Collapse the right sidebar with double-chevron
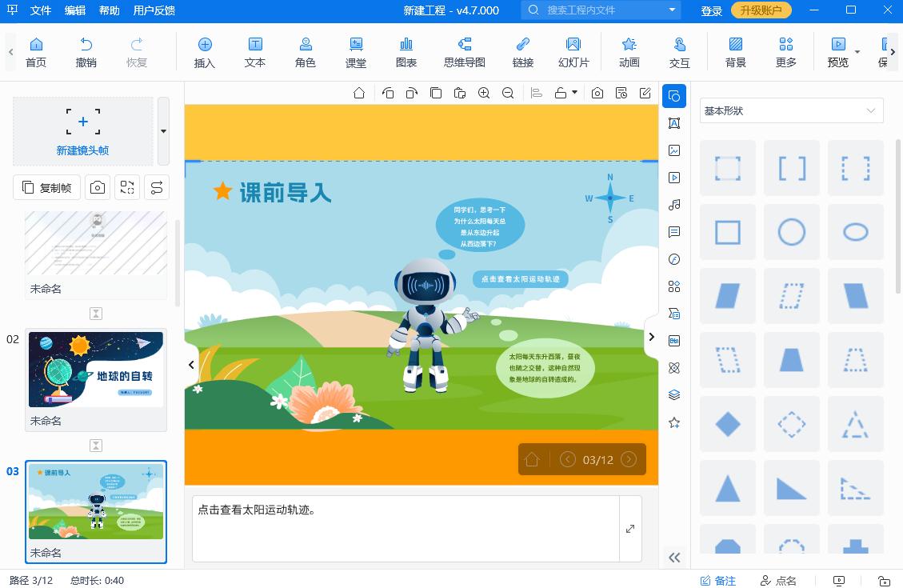 pos(674,558)
